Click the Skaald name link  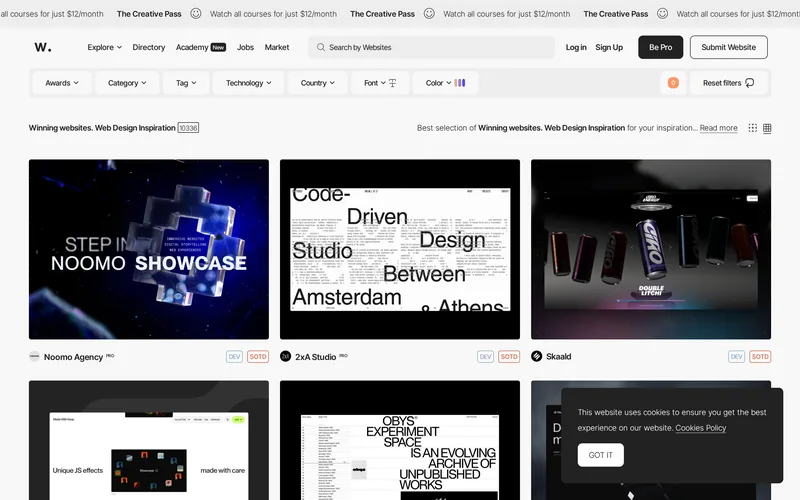point(558,357)
